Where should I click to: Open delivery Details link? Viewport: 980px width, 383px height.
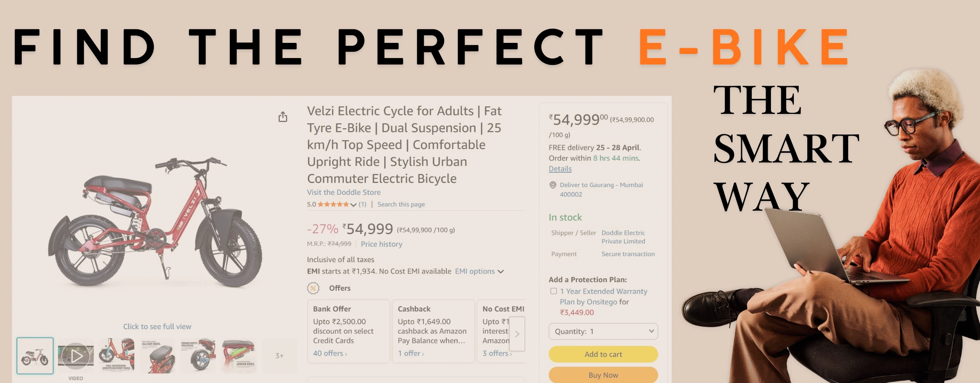tap(560, 168)
